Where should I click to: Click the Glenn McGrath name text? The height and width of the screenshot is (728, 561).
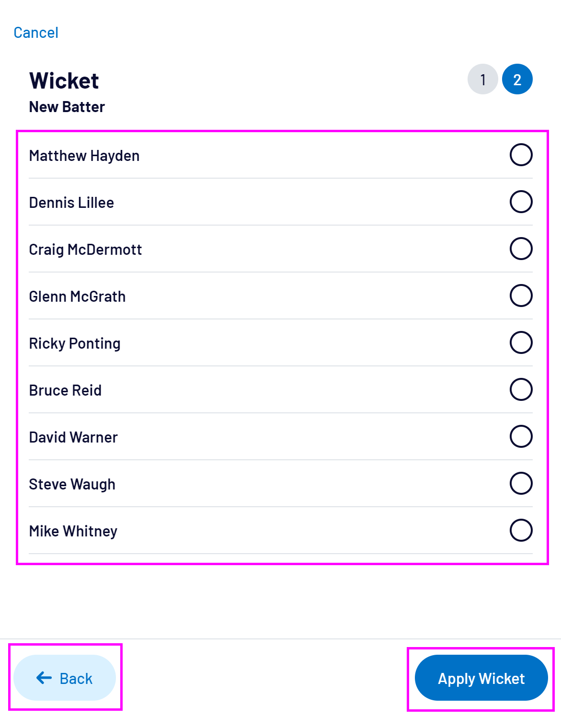point(77,296)
